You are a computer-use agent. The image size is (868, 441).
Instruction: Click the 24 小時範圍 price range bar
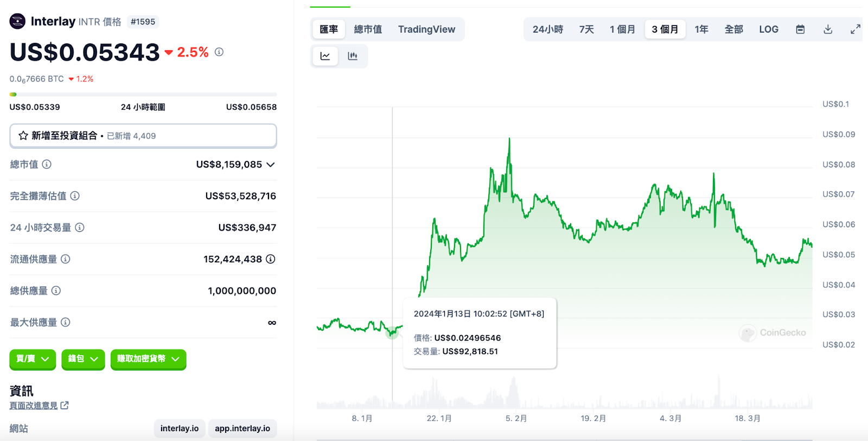coord(143,94)
